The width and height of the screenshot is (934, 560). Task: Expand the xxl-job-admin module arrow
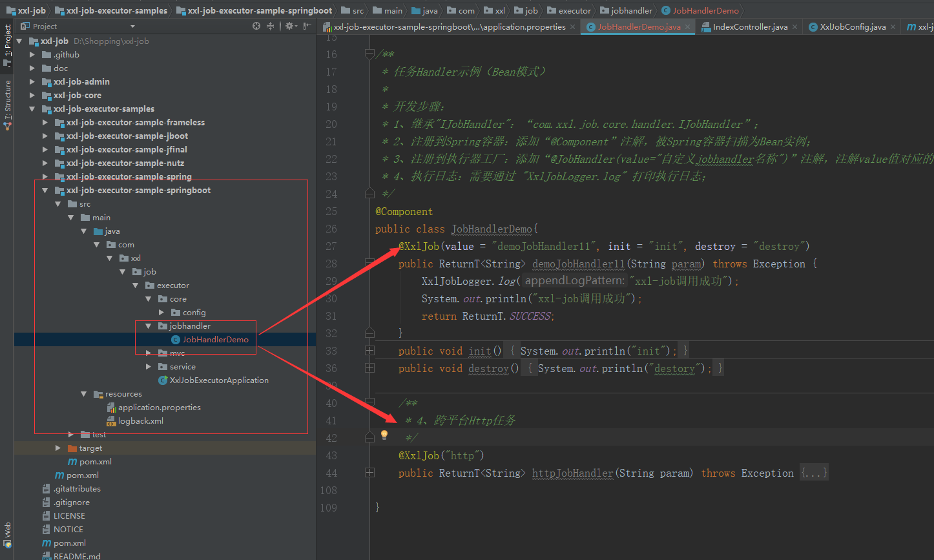click(x=32, y=82)
